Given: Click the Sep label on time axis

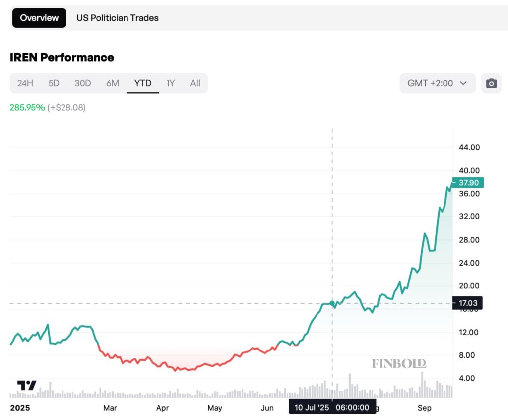Looking at the screenshot, I should 424,408.
